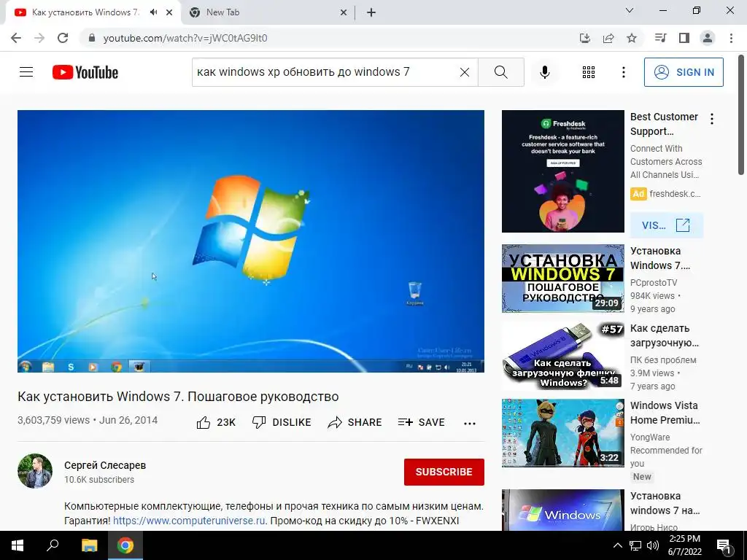Open 'Best Customer Support...' ad title
The width and height of the screenshot is (747, 560).
(x=664, y=124)
